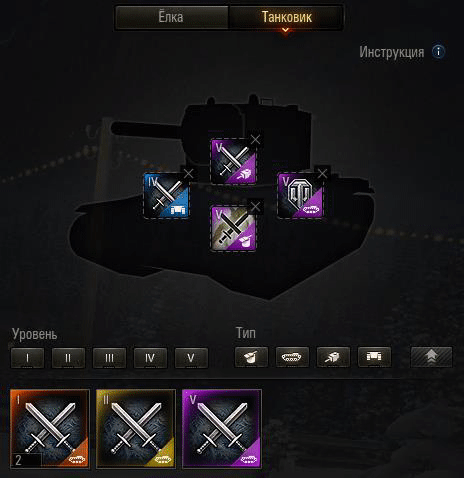The width and height of the screenshot is (464, 478).
Task: Click the blue info icon beside Инструкция
Action: click(438, 52)
